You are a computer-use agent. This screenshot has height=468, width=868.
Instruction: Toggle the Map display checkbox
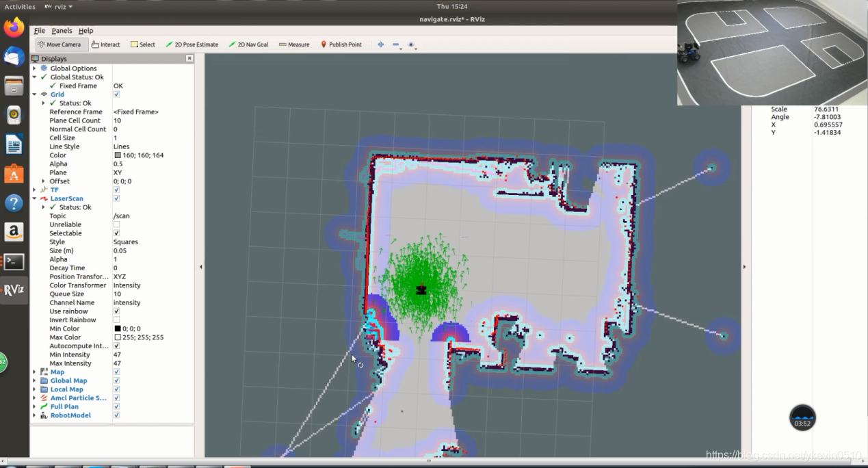point(116,372)
